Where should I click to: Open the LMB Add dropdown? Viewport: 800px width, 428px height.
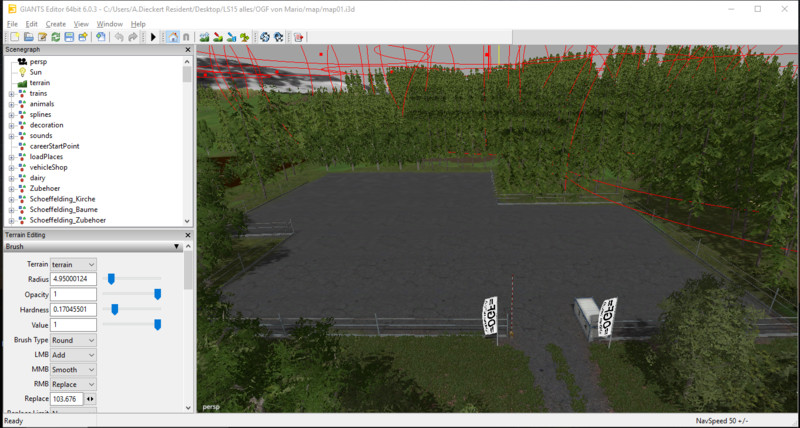point(74,355)
